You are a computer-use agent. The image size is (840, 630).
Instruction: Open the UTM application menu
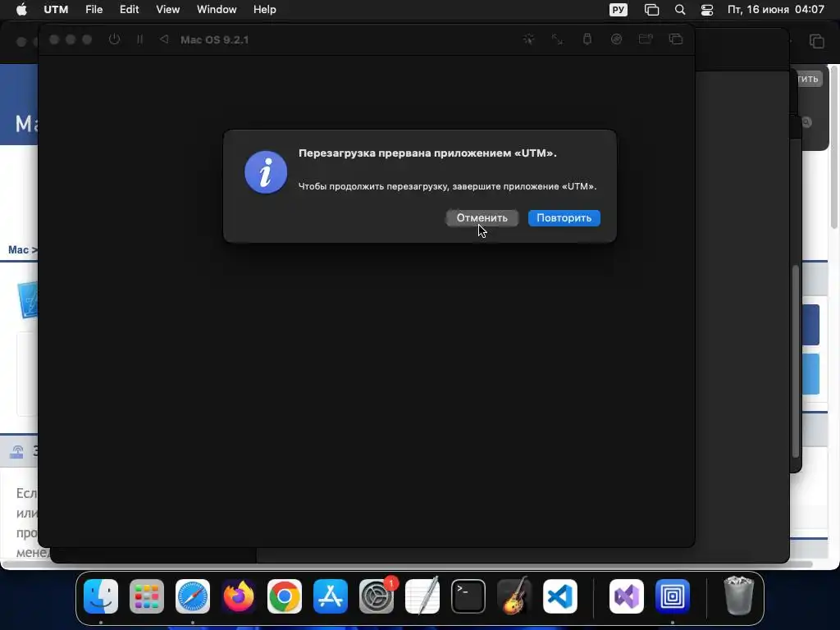(x=56, y=10)
